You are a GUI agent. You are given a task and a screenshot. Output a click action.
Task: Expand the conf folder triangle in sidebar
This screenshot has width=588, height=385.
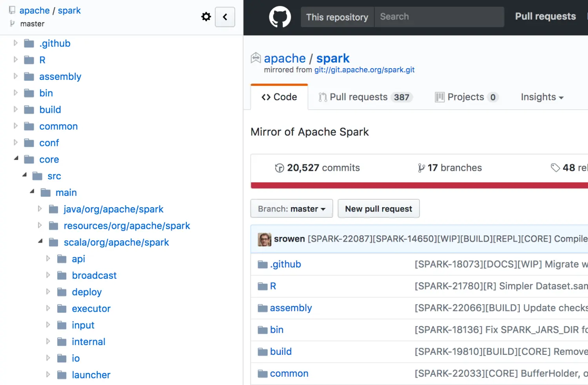(16, 142)
